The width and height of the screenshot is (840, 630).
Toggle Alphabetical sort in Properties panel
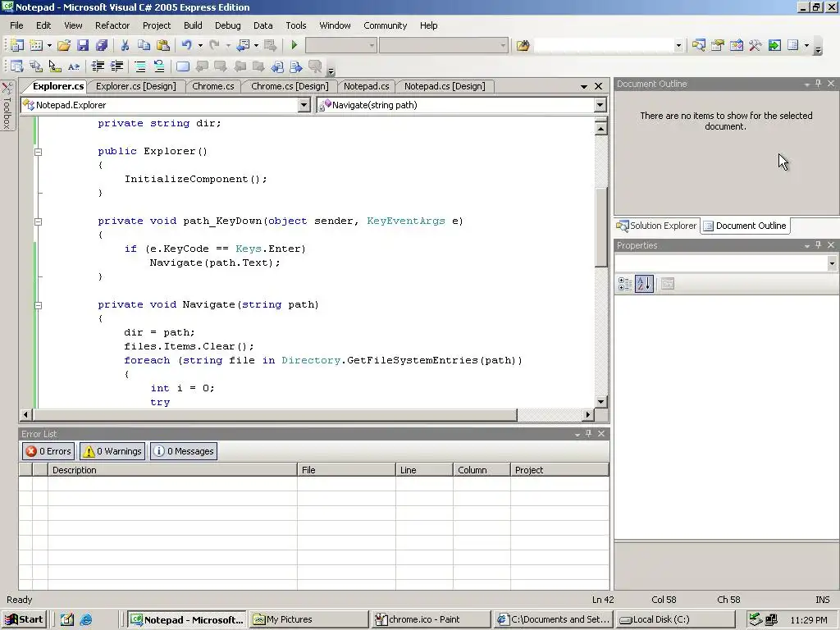(644, 284)
